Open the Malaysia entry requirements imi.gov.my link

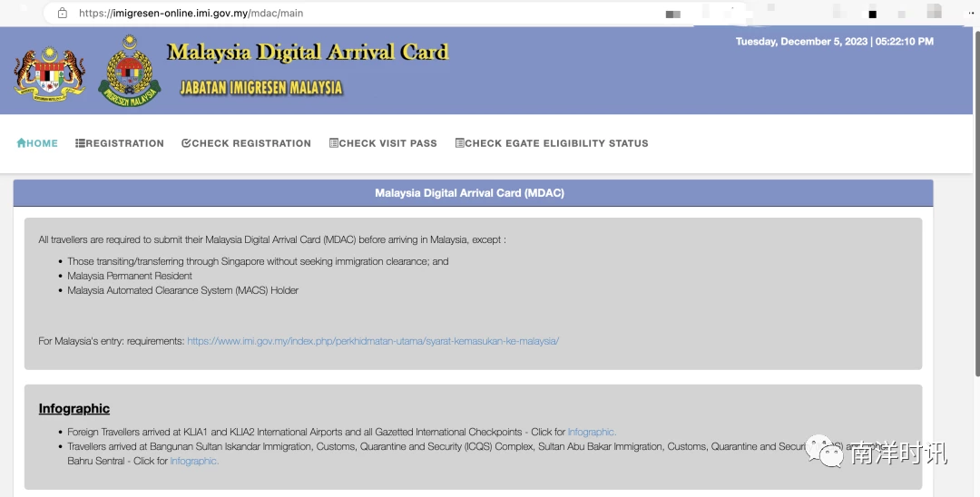(373, 341)
